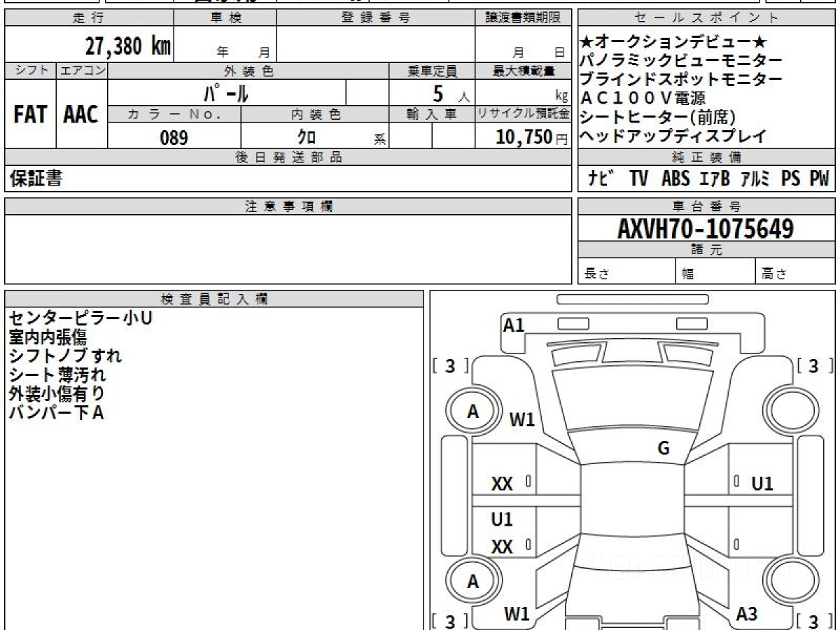Image resolution: width=840 pixels, height=630 pixels.
Task: Select the バンパー下A note
Action: click(x=57, y=412)
